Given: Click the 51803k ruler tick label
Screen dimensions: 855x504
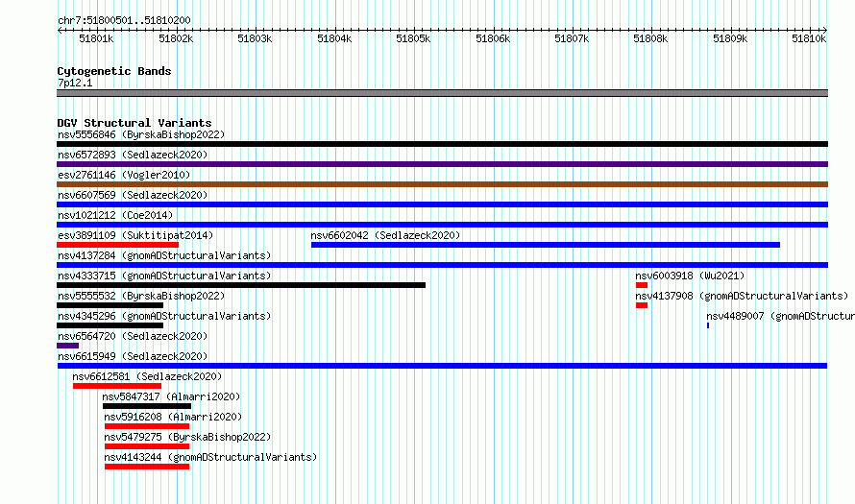Looking at the screenshot, I should [x=255, y=38].
